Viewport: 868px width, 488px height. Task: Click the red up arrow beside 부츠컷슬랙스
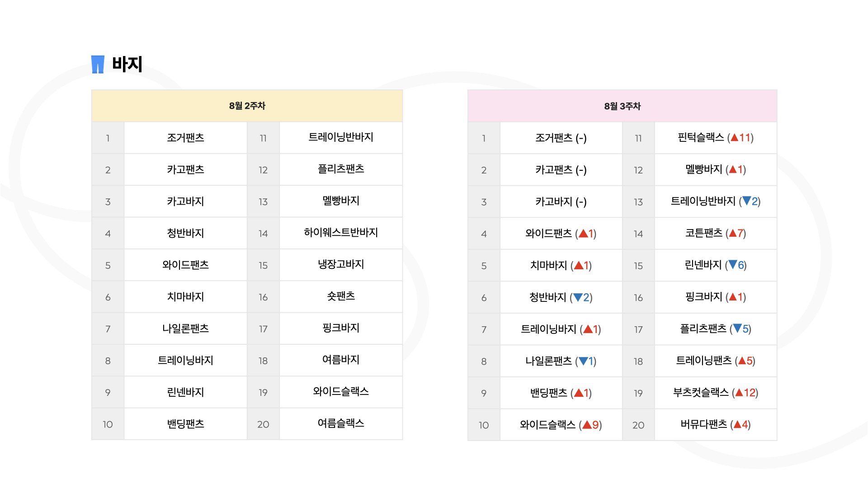point(739,392)
